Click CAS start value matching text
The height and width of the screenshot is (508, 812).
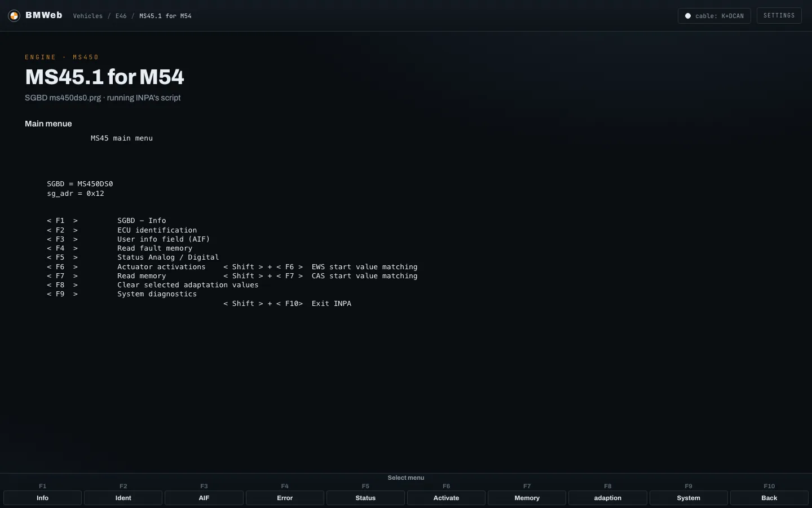coord(365,276)
